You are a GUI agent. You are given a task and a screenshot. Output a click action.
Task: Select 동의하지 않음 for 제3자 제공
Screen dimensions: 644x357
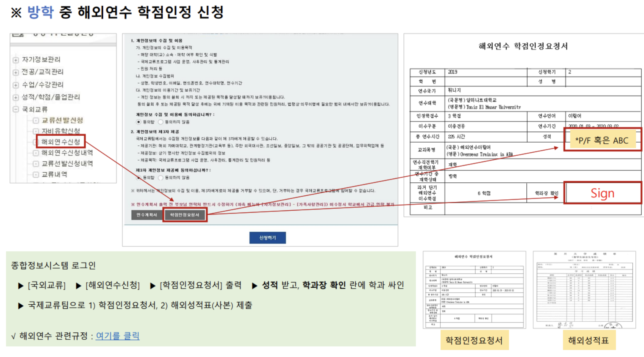(161, 178)
